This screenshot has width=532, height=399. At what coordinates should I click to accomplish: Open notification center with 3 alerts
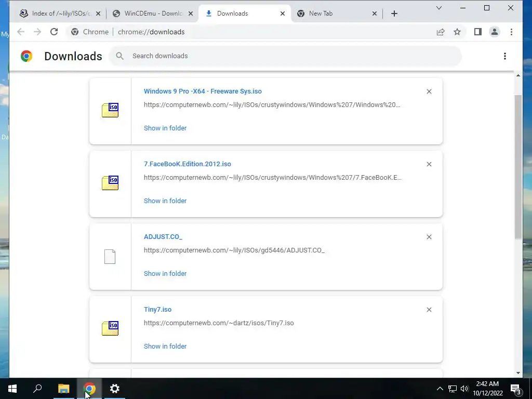point(516,389)
